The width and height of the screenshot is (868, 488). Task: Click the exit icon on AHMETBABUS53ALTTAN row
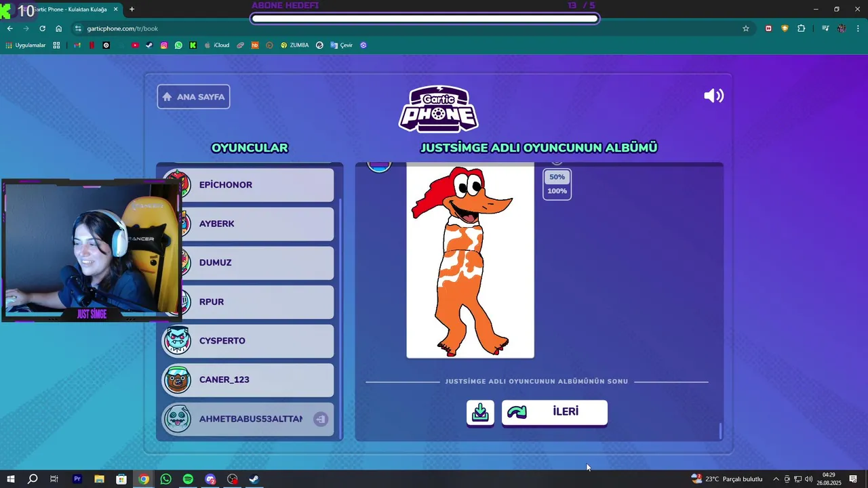321,419
